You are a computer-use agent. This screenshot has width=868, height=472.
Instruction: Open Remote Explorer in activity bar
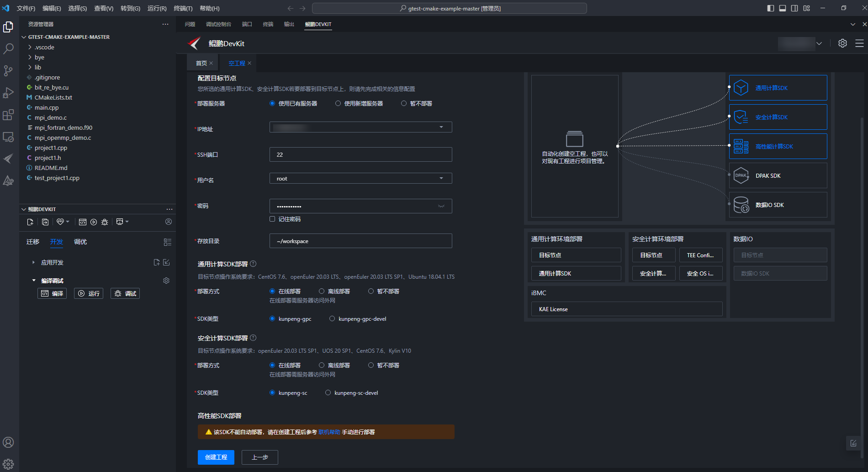click(8, 137)
